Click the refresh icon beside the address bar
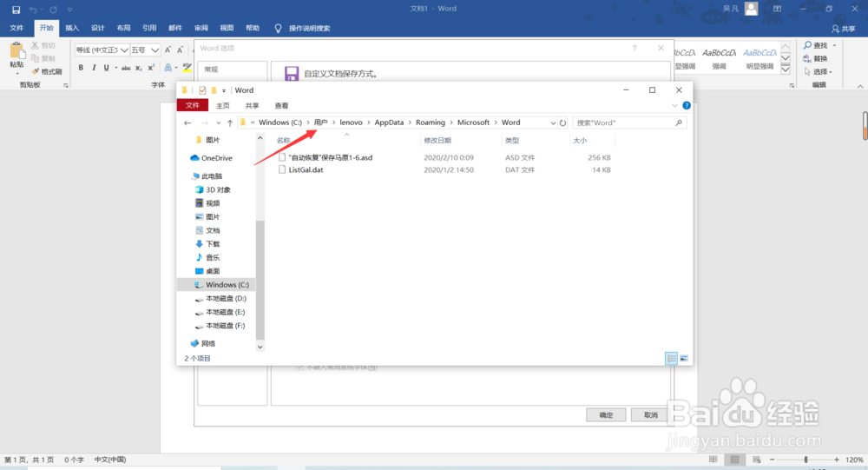Image resolution: width=868 pixels, height=470 pixels. coord(563,123)
